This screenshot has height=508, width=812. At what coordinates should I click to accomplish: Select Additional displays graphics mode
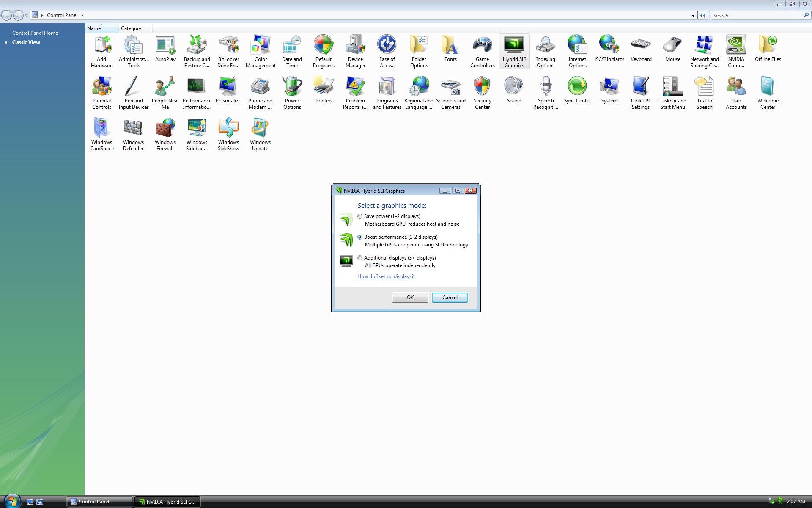pyautogui.click(x=359, y=257)
